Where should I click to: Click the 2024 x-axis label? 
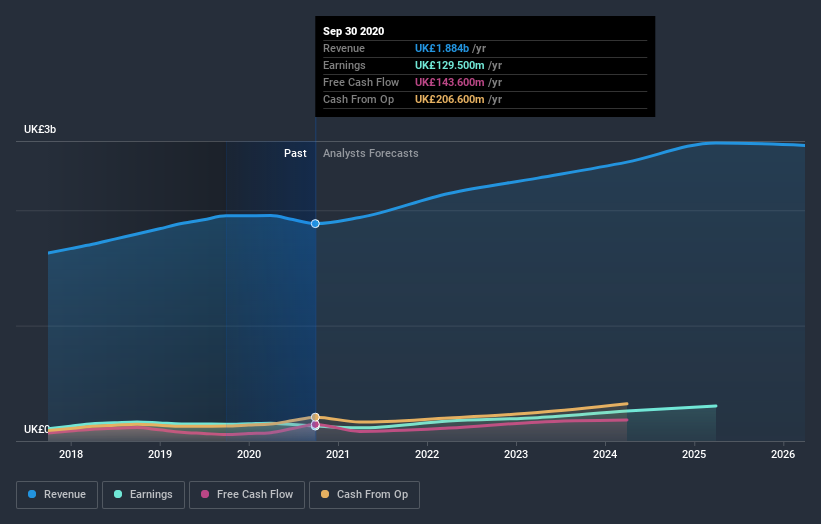click(x=605, y=454)
